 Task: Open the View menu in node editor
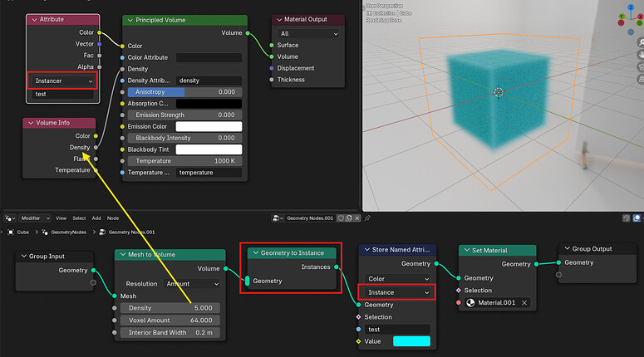pyautogui.click(x=61, y=218)
